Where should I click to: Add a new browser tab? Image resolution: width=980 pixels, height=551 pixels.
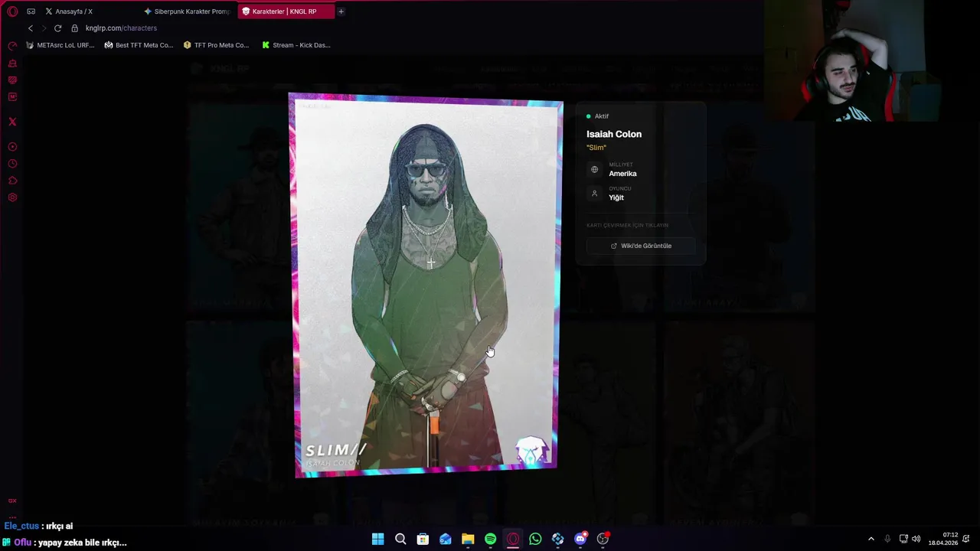click(x=341, y=11)
